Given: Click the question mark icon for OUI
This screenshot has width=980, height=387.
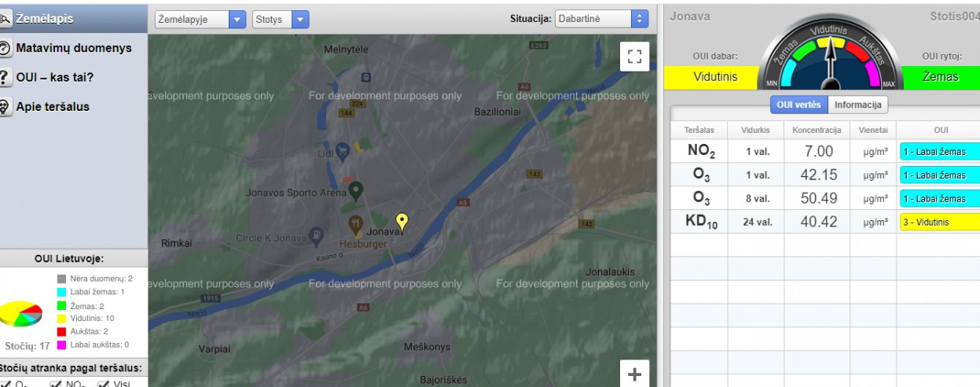Looking at the screenshot, I should click(6, 77).
